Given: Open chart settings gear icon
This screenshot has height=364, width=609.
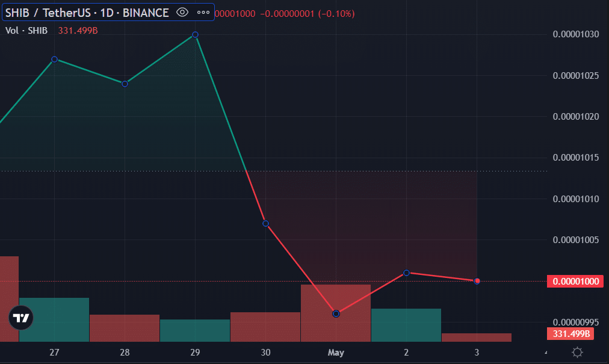Looking at the screenshot, I should pyautogui.click(x=577, y=353).
